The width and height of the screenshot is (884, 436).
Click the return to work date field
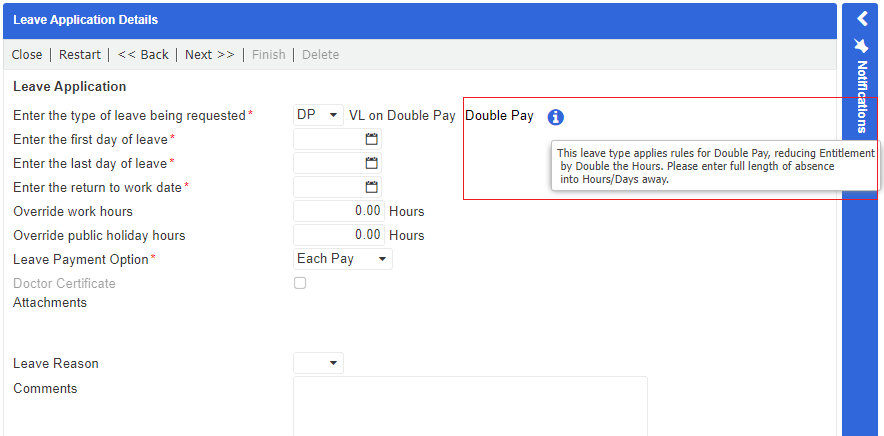(x=328, y=187)
